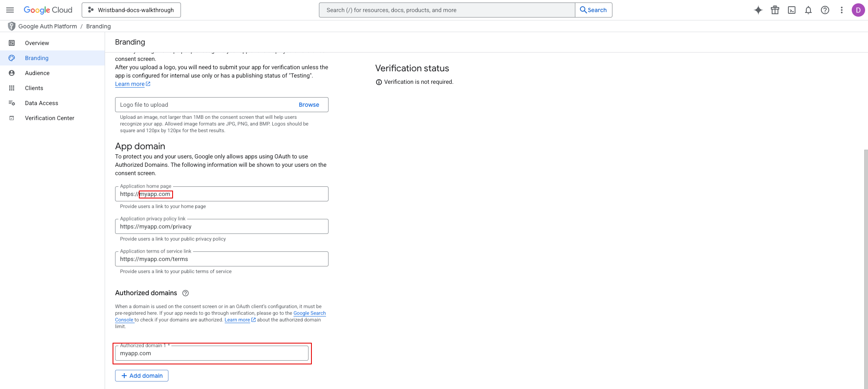
Task: Select Clients in the sidebar
Action: coord(52,88)
